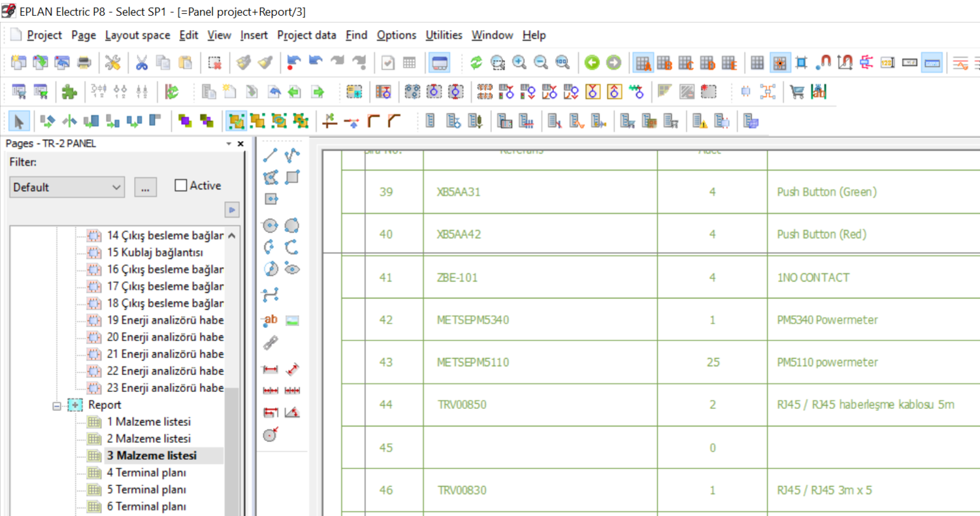Viewport: 980px width, 516px height.
Task: Select the linear dimension tool
Action: (x=270, y=370)
